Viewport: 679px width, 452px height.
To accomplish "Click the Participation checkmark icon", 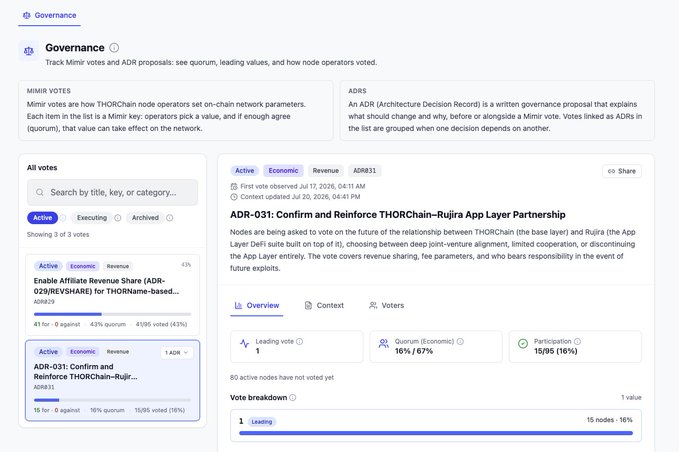I will click(x=523, y=344).
